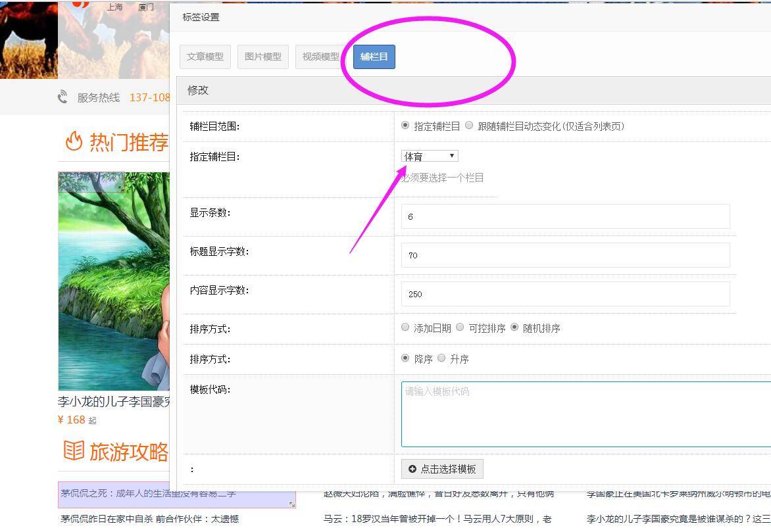
Task: Switch sort order to 升序
Action: (x=440, y=359)
